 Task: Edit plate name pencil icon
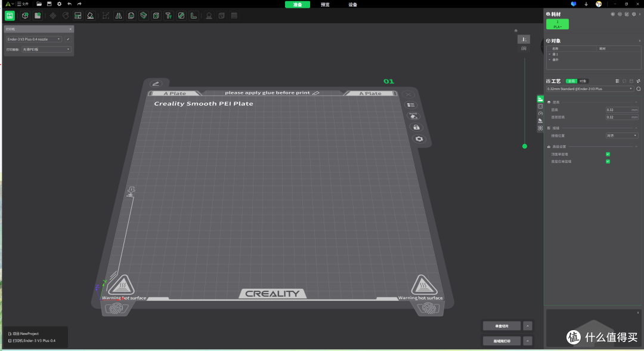(x=156, y=84)
